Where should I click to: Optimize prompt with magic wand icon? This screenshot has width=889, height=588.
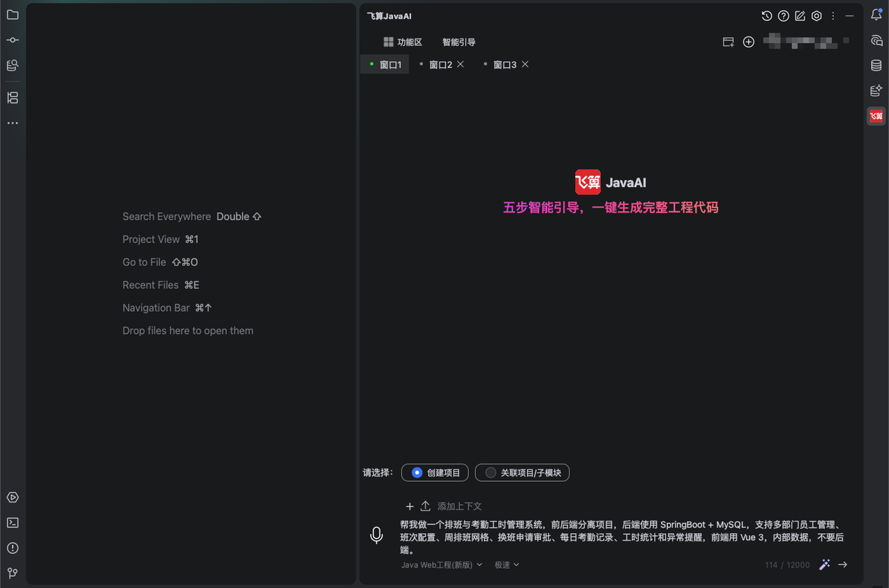tap(824, 564)
